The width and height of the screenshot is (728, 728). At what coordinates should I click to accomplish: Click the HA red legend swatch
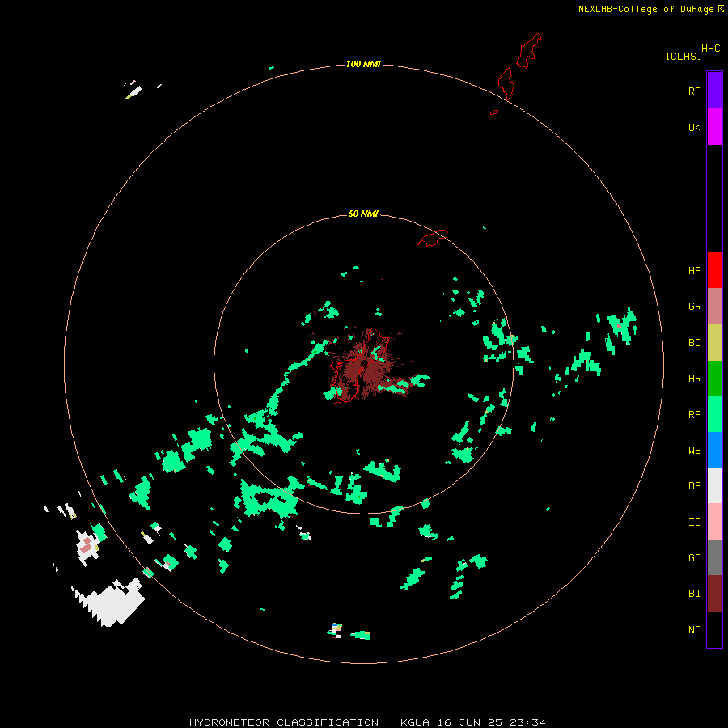[x=714, y=270]
